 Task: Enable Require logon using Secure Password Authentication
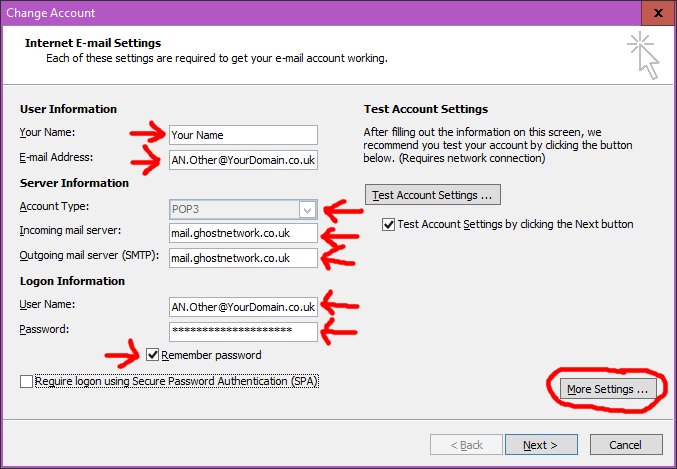(26, 382)
